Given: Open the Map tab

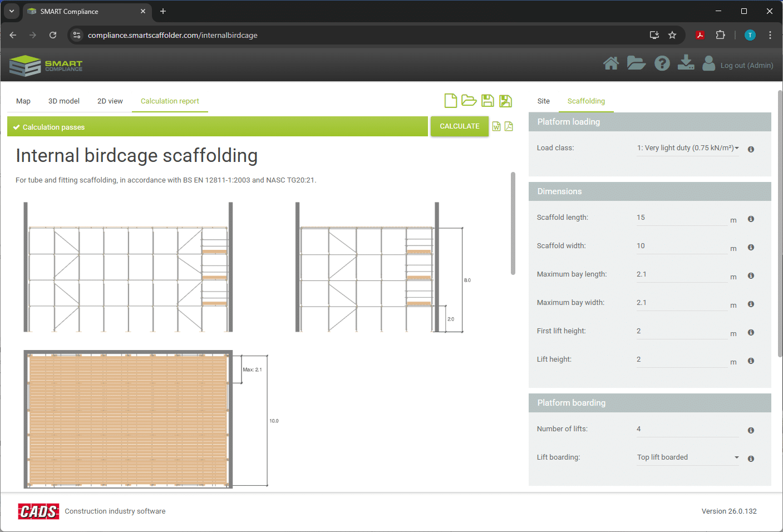Looking at the screenshot, I should pyautogui.click(x=23, y=101).
